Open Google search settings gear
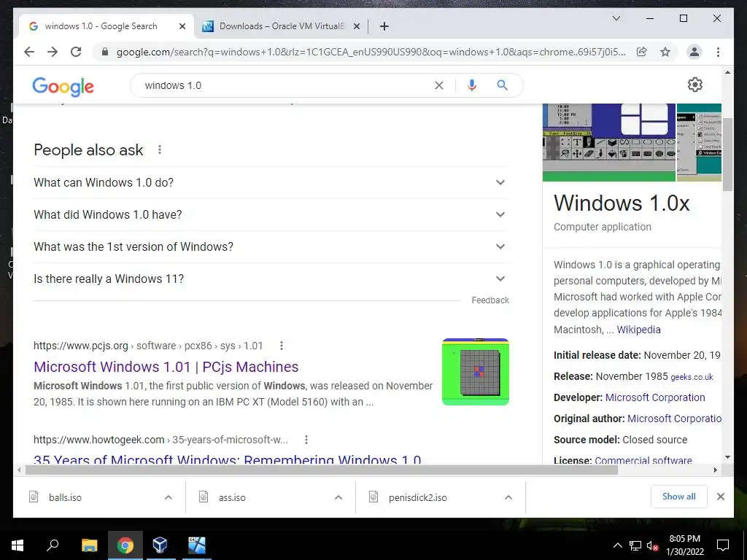Image resolution: width=747 pixels, height=560 pixels. [x=695, y=85]
